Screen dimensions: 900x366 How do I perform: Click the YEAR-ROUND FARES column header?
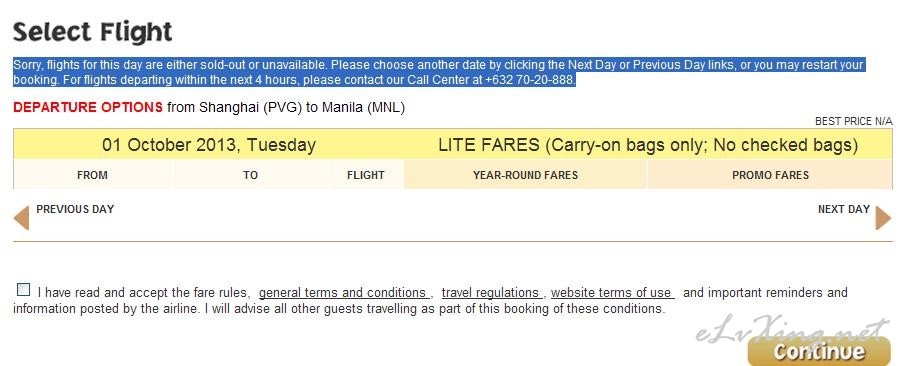click(x=525, y=175)
